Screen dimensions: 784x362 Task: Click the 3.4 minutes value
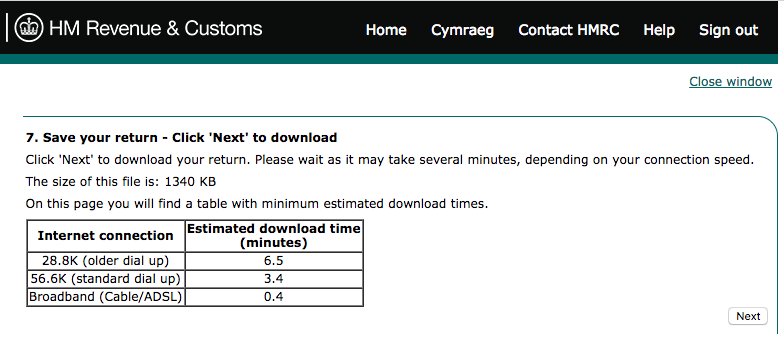pyautogui.click(x=274, y=278)
